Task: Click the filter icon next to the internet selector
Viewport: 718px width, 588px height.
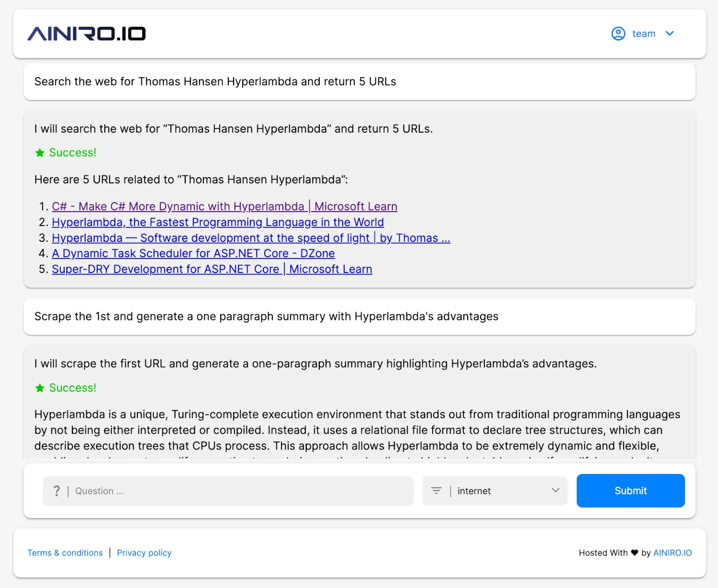Action: click(x=436, y=490)
